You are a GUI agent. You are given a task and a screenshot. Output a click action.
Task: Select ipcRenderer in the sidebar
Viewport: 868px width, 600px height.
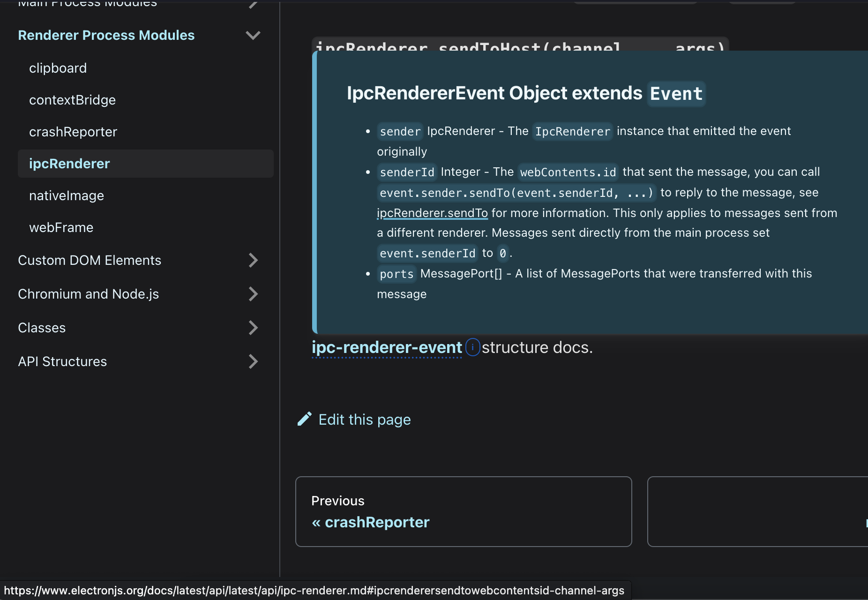(69, 164)
